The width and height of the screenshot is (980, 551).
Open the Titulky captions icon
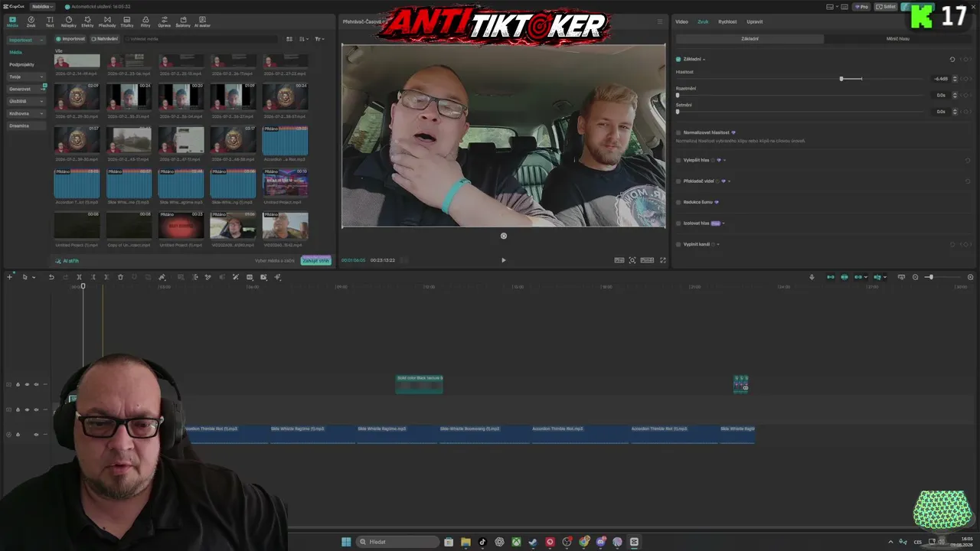126,21
